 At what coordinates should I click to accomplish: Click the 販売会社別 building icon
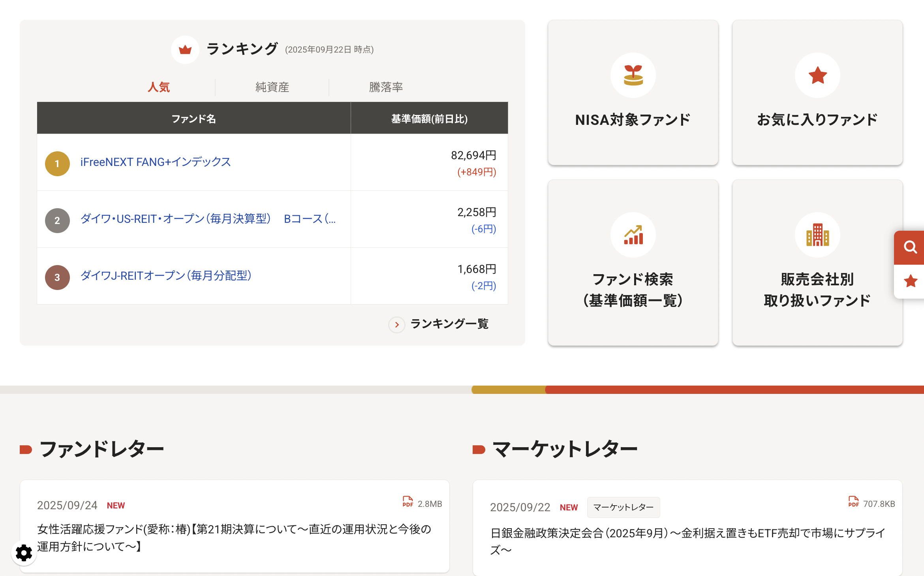pos(817,235)
